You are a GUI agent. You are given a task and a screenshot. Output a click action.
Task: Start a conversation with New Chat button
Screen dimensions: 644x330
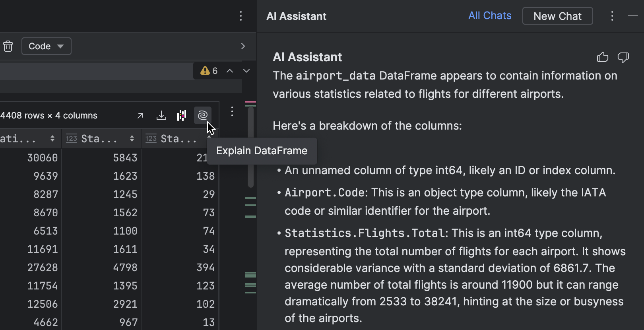pyautogui.click(x=557, y=16)
